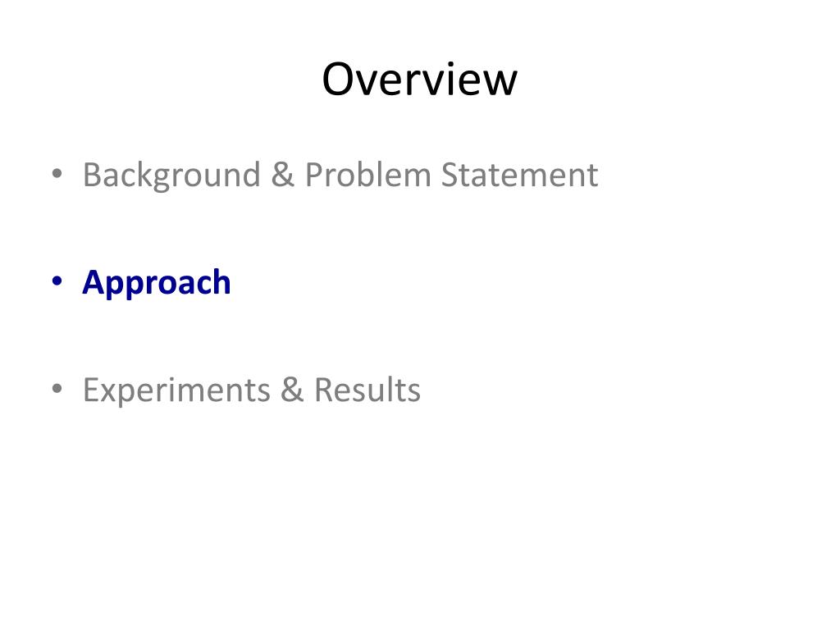Click the ampersand in Background & Problem
Viewport: 840px width, 630px height.
[282, 175]
